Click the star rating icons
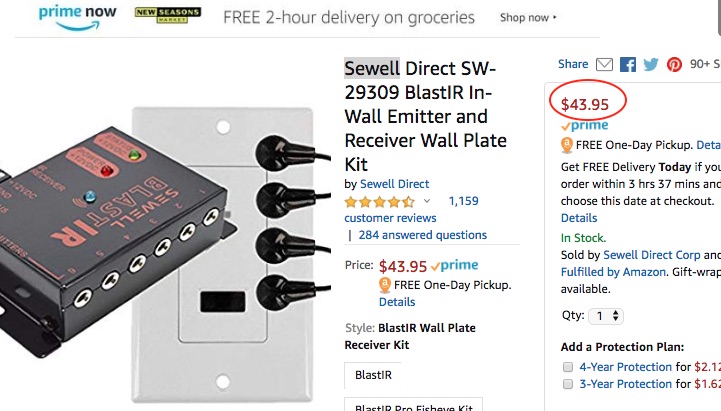The image size is (721, 411). coord(381,201)
